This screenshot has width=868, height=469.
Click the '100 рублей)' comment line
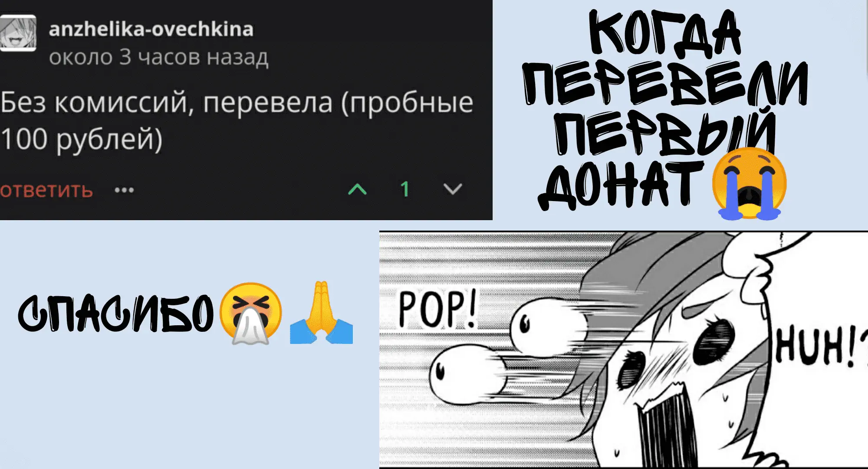tap(81, 140)
